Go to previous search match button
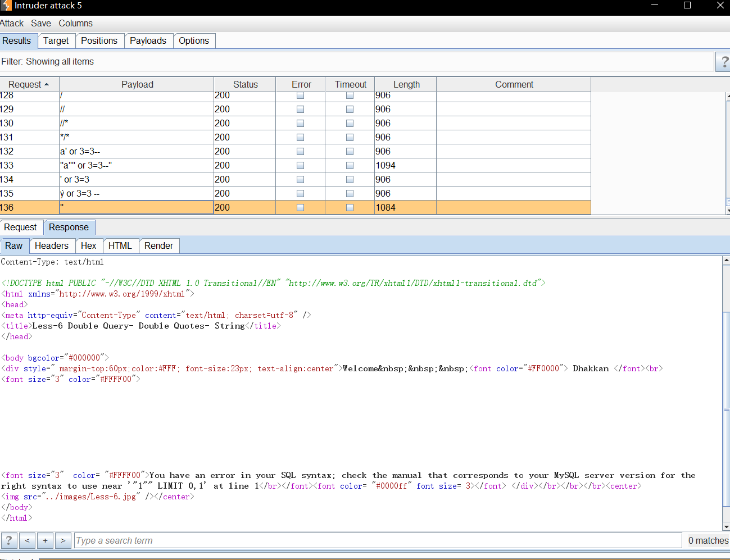Image resolution: width=730 pixels, height=560 pixels. 27,540
